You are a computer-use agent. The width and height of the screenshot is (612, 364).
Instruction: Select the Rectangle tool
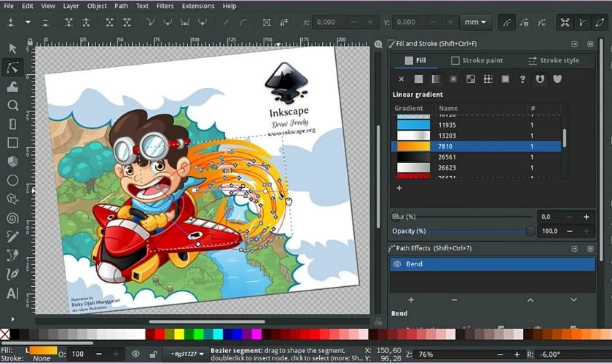(12, 143)
